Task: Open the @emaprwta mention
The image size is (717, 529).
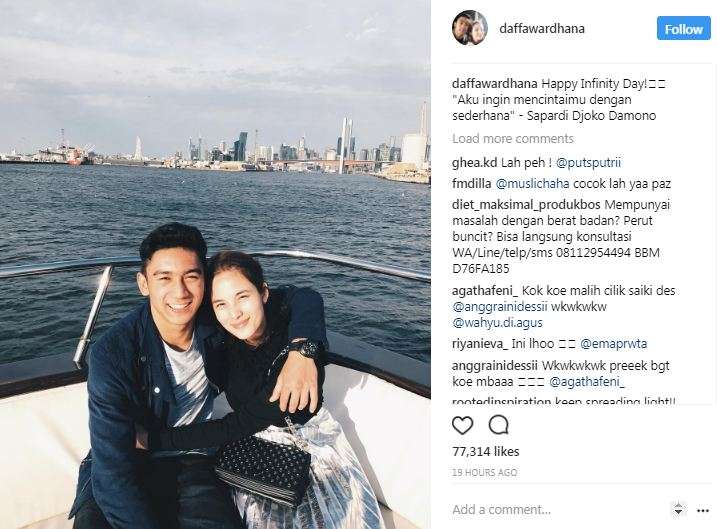Action: click(613, 344)
